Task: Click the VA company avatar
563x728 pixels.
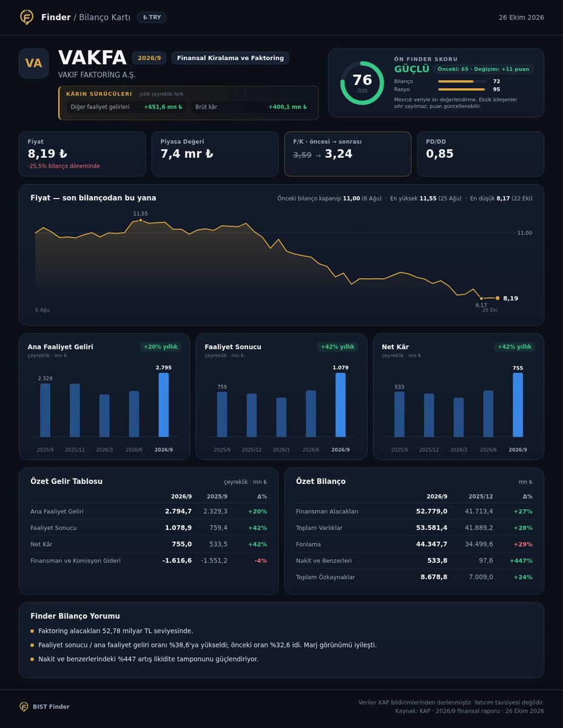Action: coord(33,63)
